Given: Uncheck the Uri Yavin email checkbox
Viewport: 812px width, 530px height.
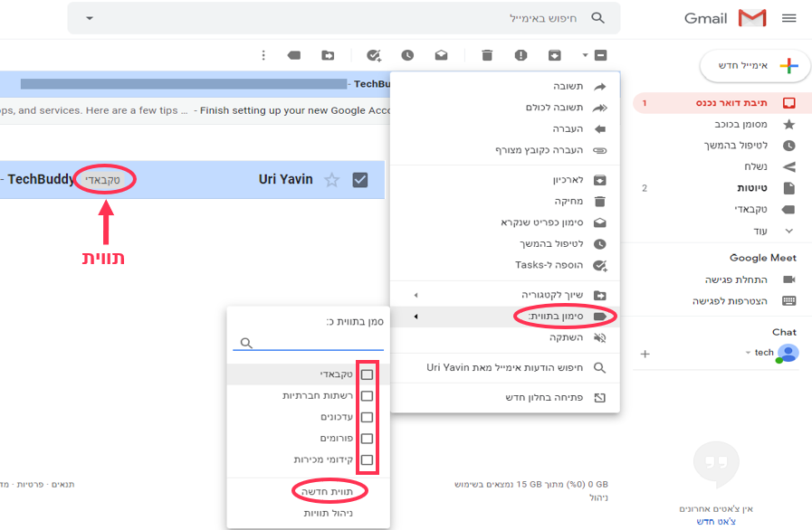Looking at the screenshot, I should pos(360,180).
